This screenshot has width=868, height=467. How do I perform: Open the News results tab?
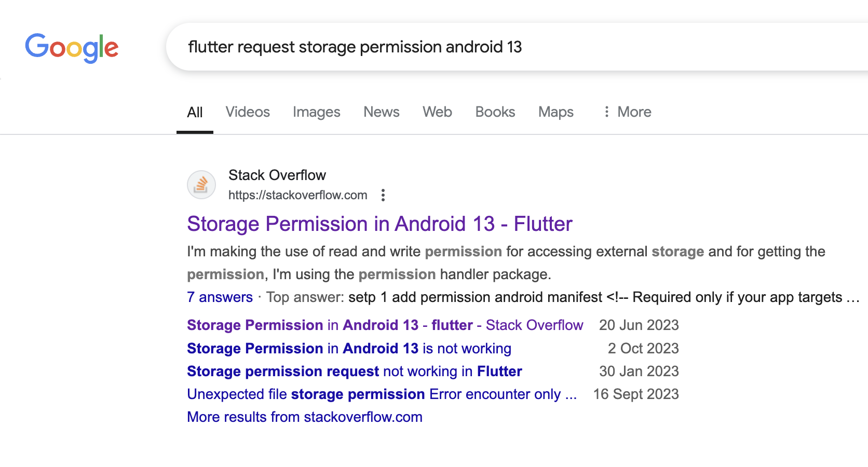pos(382,112)
